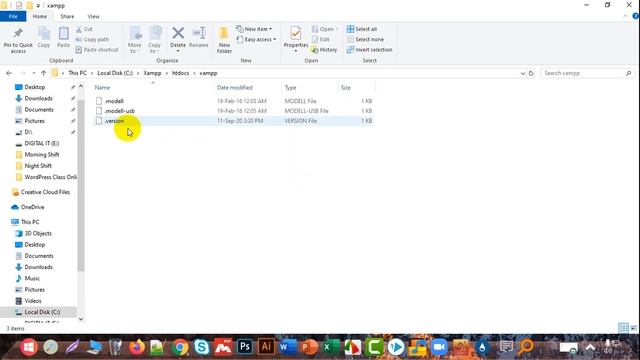This screenshot has width=640, height=360.
Task: Click Local Disk (C:) in address bar
Action: pyautogui.click(x=115, y=73)
